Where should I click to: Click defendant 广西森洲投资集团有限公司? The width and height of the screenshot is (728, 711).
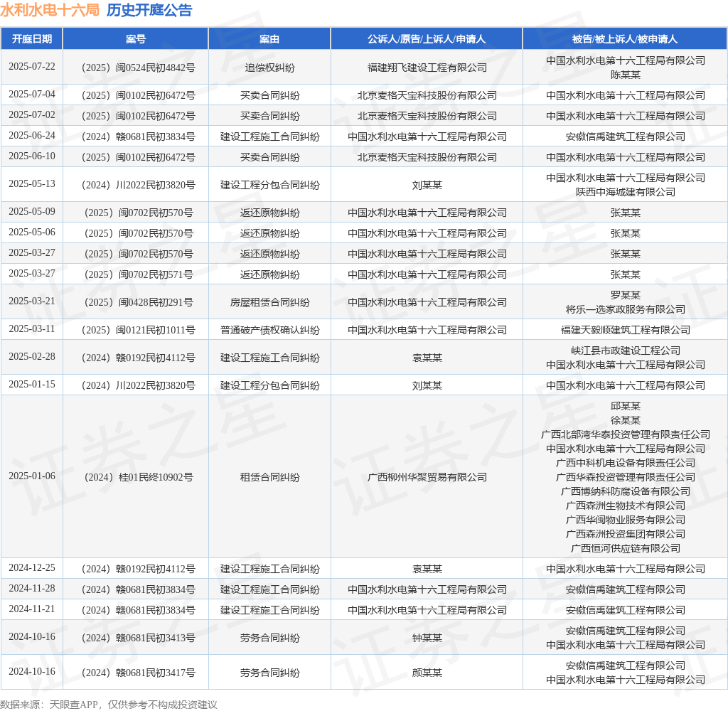coord(626,534)
